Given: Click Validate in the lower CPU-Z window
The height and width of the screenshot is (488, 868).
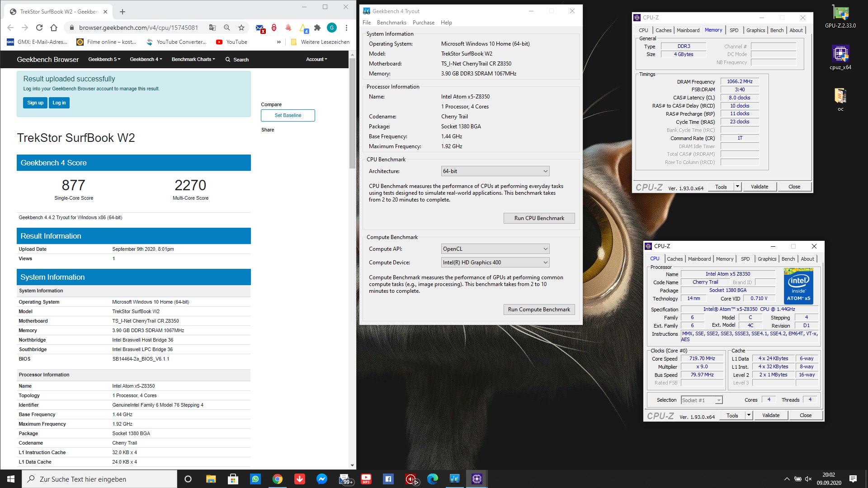Looking at the screenshot, I should [771, 415].
